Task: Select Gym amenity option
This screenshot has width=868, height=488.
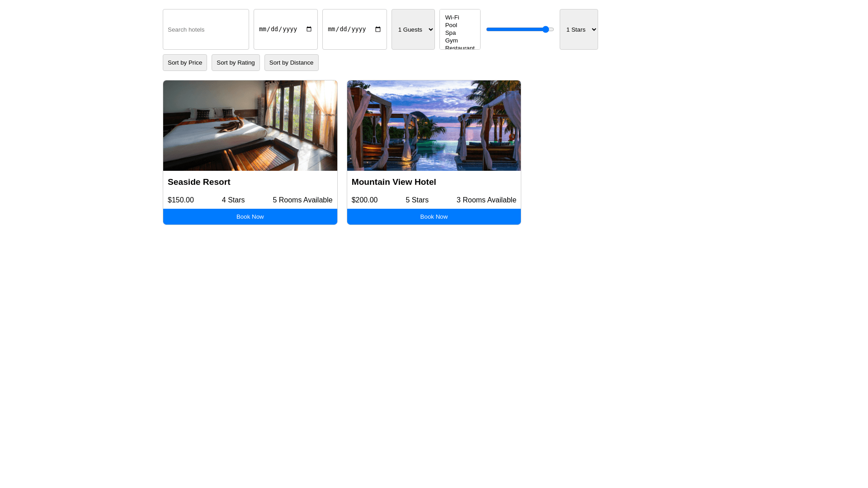Action: (x=451, y=41)
